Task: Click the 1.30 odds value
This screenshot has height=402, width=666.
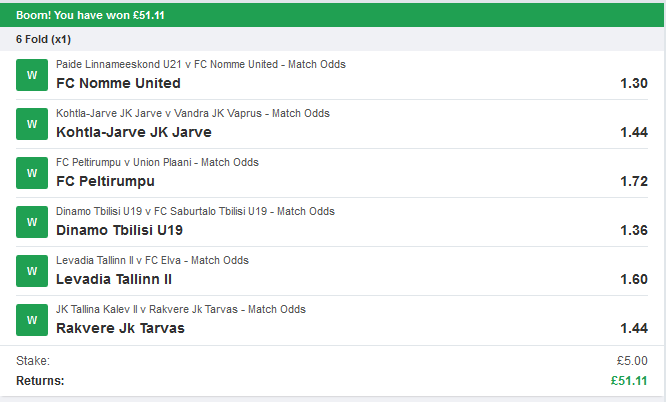Action: click(634, 83)
